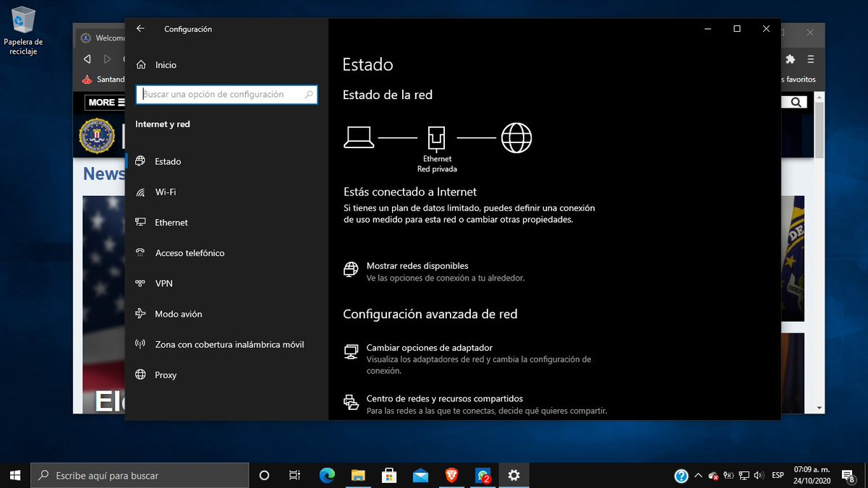
Task: Click the laptop icon in network diagram
Action: point(359,137)
